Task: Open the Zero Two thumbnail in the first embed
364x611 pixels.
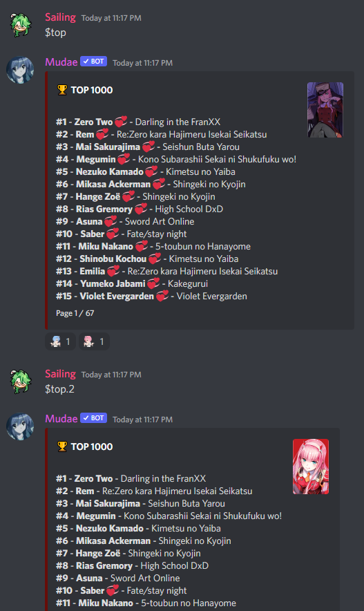Action: 325,110
